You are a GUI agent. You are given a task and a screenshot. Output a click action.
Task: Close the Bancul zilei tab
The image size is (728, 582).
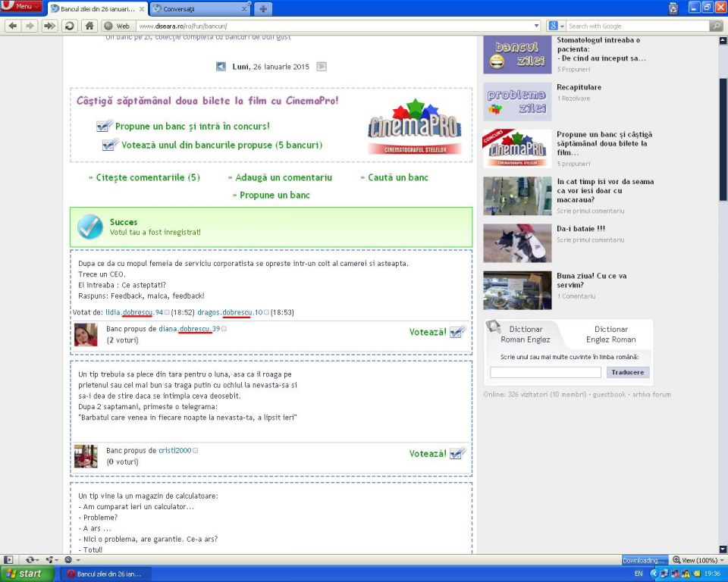point(142,9)
